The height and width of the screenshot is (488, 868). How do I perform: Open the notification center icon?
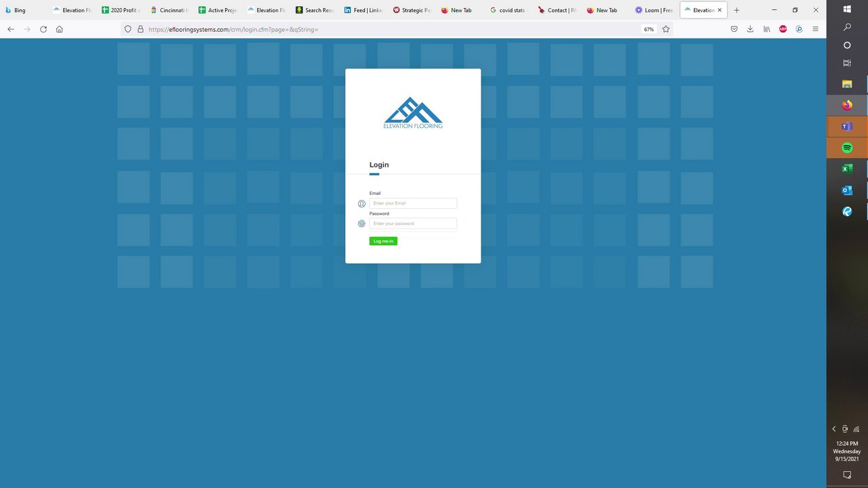[x=847, y=475]
